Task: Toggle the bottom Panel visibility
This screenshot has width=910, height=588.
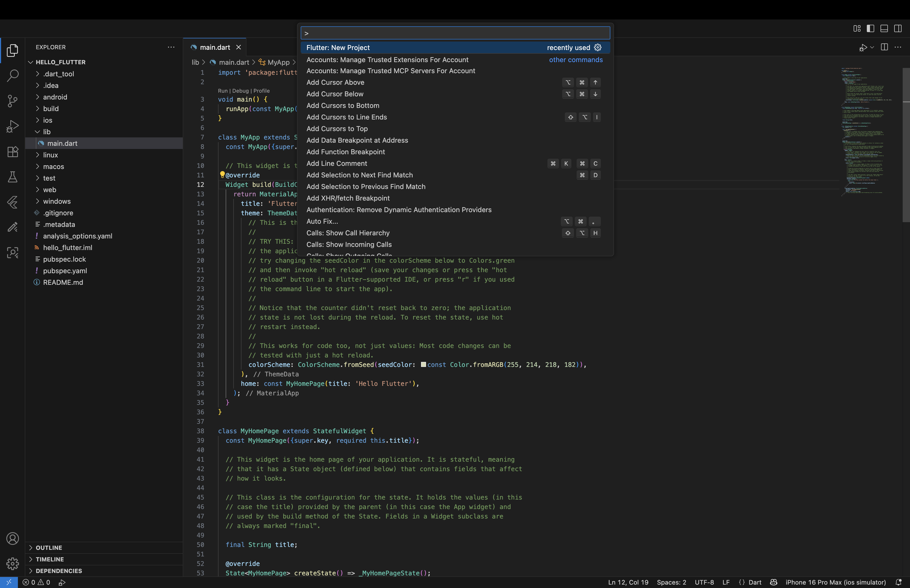Action: [x=884, y=29]
